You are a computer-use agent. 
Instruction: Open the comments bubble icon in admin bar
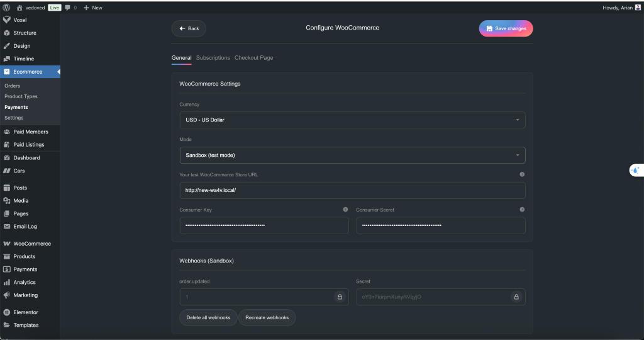click(68, 8)
